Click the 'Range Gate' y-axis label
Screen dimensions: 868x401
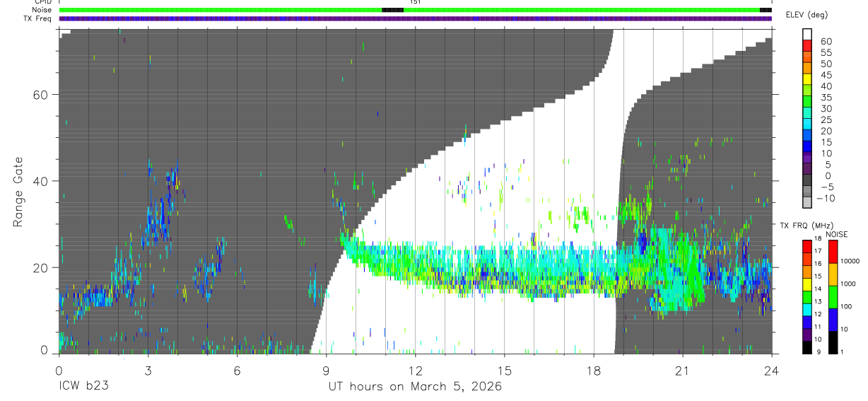(19, 192)
